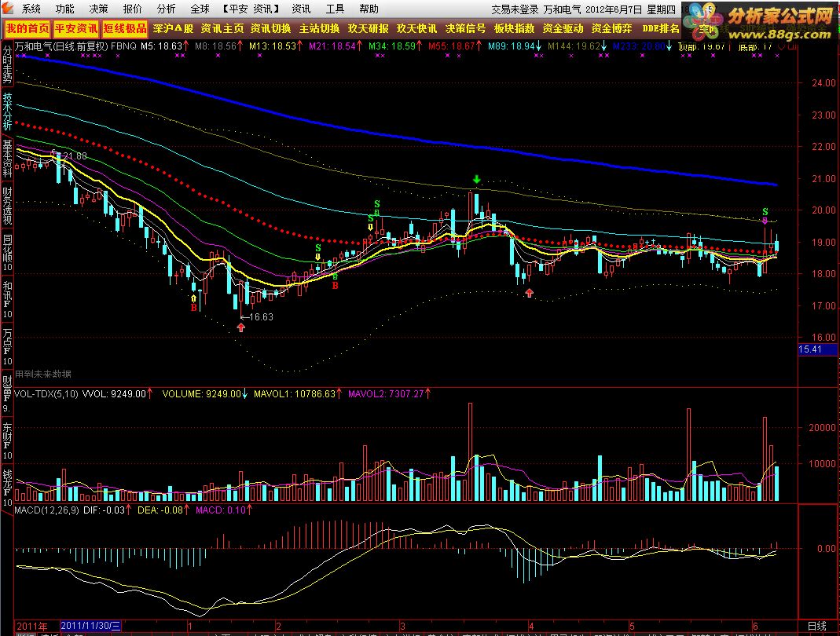
Task: Click the 资讯切换 toolbar button
Action: click(270, 28)
